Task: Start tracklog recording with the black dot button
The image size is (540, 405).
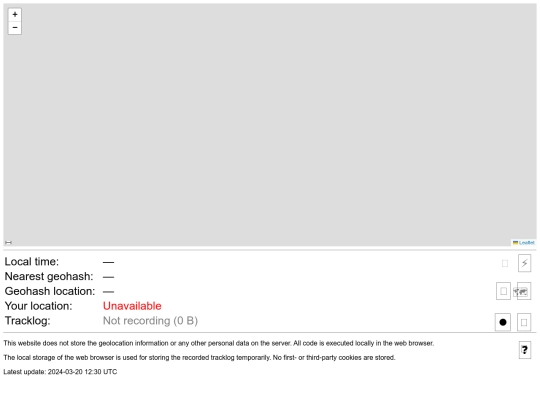Action: coord(503,322)
